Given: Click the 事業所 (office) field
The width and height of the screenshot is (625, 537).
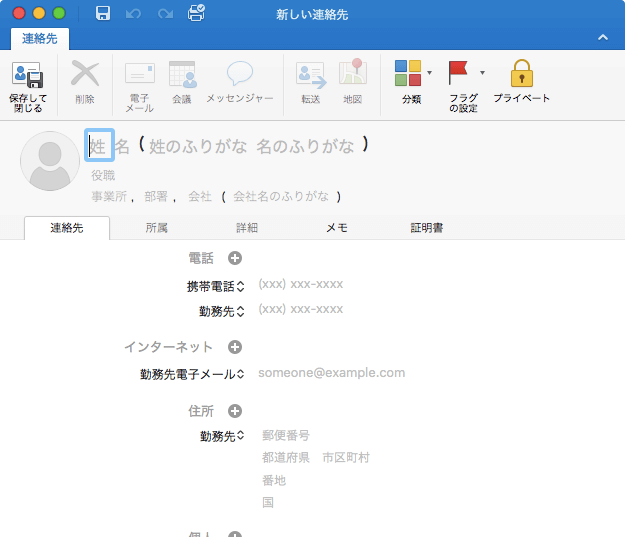Looking at the screenshot, I should pos(109,196).
